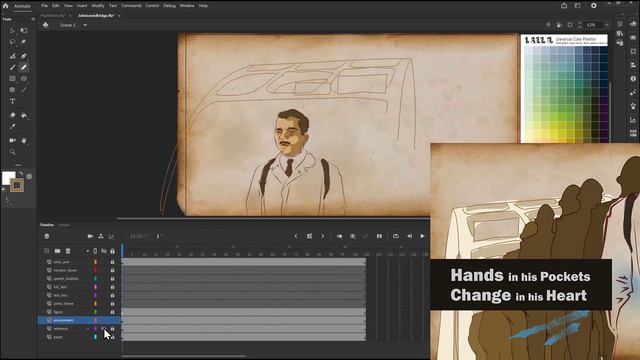Toggle the layer depth panel button
Screen dimensions: 640x360
pyautogui.click(x=111, y=236)
